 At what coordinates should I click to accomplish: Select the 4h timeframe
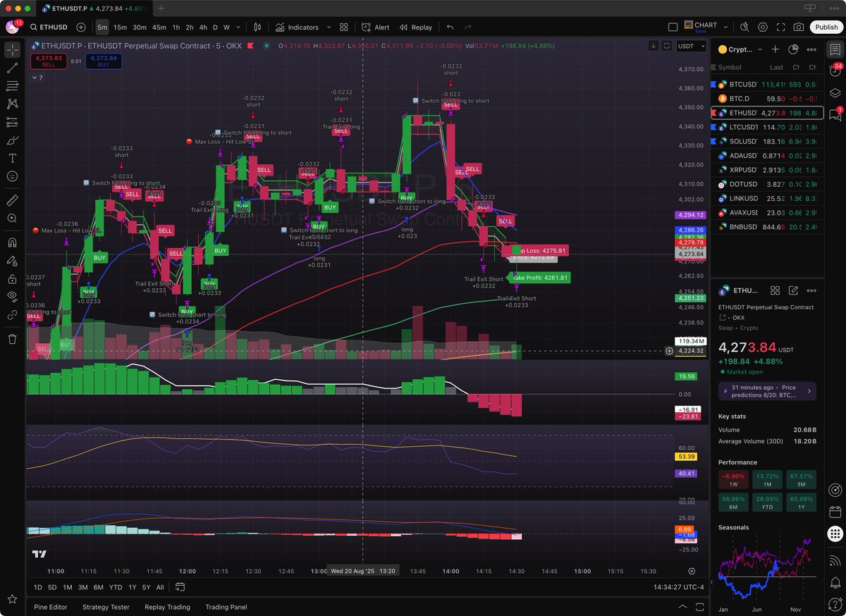[x=203, y=27]
